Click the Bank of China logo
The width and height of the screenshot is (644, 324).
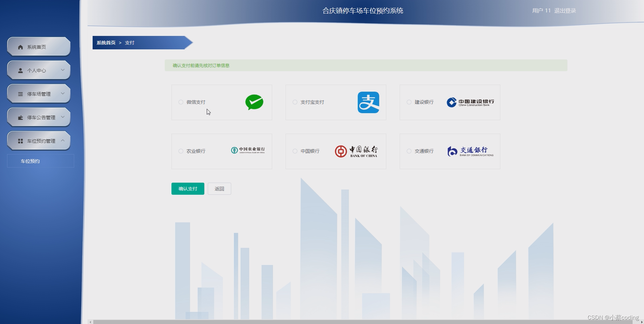pyautogui.click(x=356, y=151)
